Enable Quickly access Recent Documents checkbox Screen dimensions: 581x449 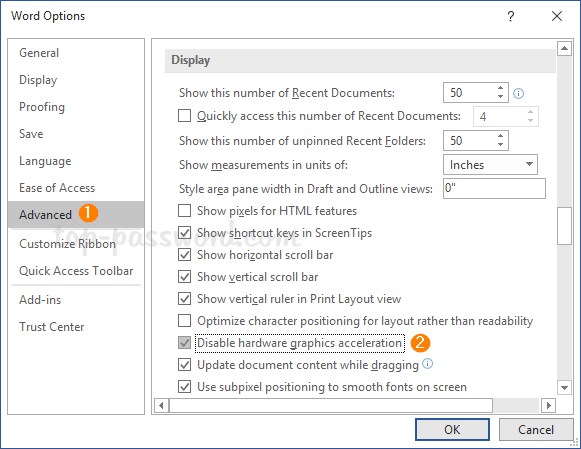[185, 116]
